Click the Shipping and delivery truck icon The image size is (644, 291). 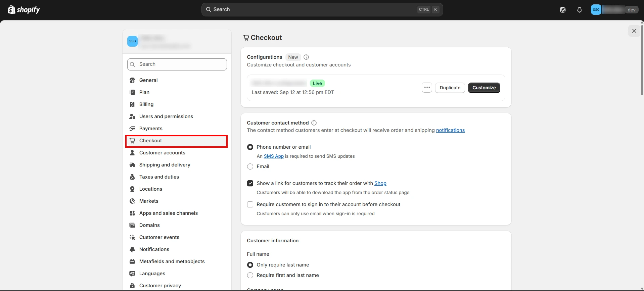tap(132, 165)
